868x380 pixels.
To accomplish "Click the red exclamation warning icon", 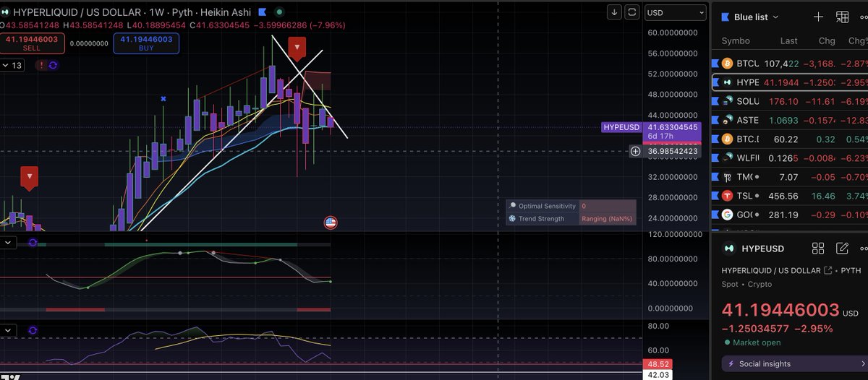I will tap(41, 65).
